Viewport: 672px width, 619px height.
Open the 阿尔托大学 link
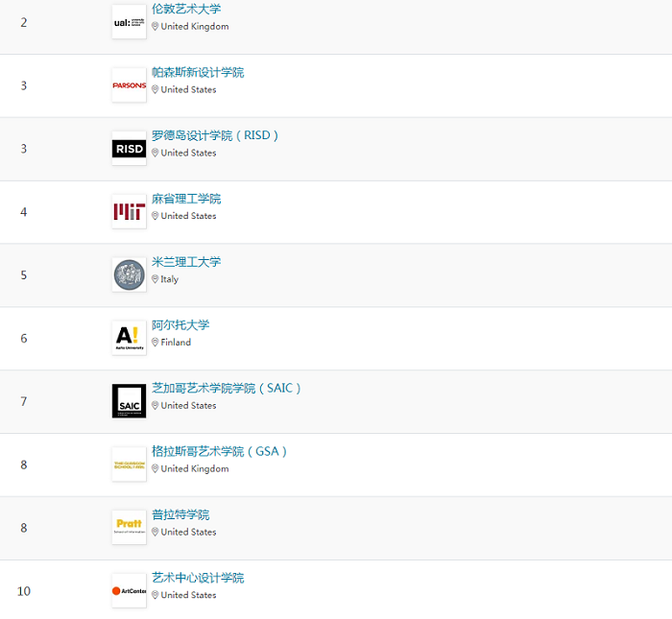(x=180, y=325)
